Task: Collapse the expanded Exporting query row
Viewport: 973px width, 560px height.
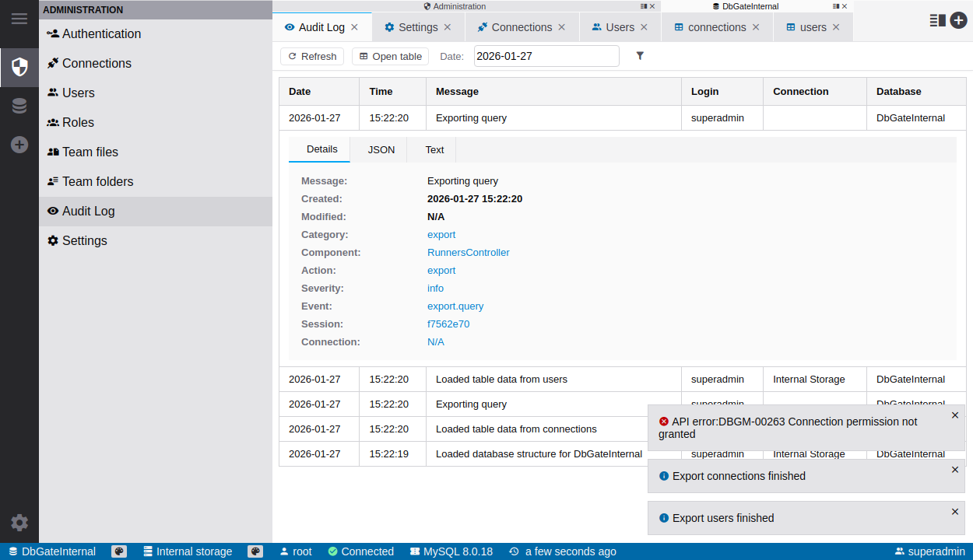Action: coord(471,118)
